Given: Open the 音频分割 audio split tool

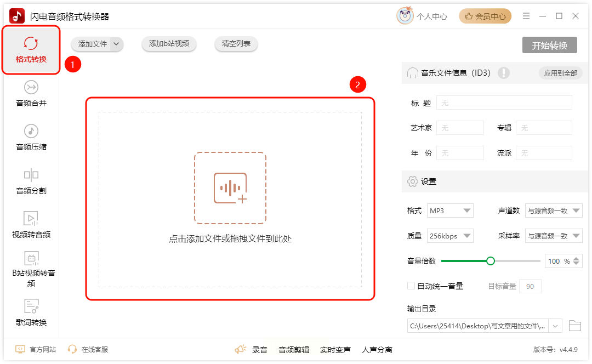Looking at the screenshot, I should [x=31, y=181].
